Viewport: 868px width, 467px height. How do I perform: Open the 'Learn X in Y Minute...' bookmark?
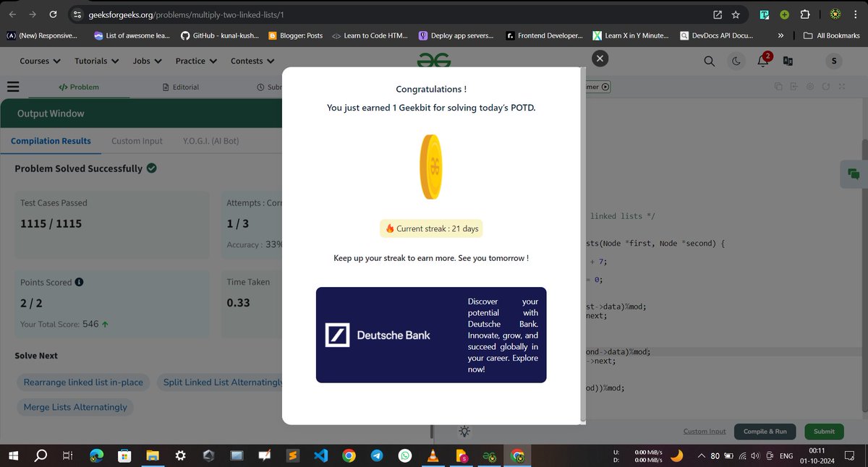pos(630,35)
